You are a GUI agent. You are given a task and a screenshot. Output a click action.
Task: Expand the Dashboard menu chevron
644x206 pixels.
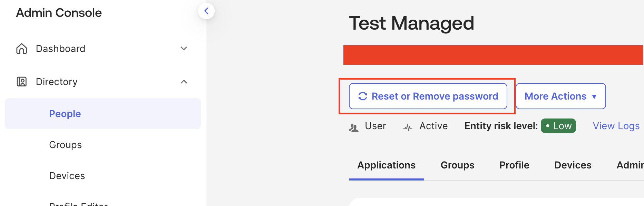click(x=184, y=49)
